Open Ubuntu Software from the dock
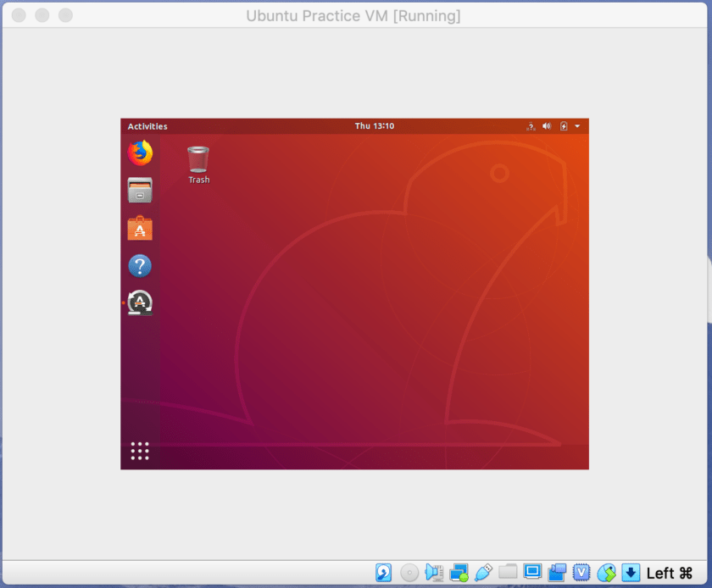 [x=140, y=228]
